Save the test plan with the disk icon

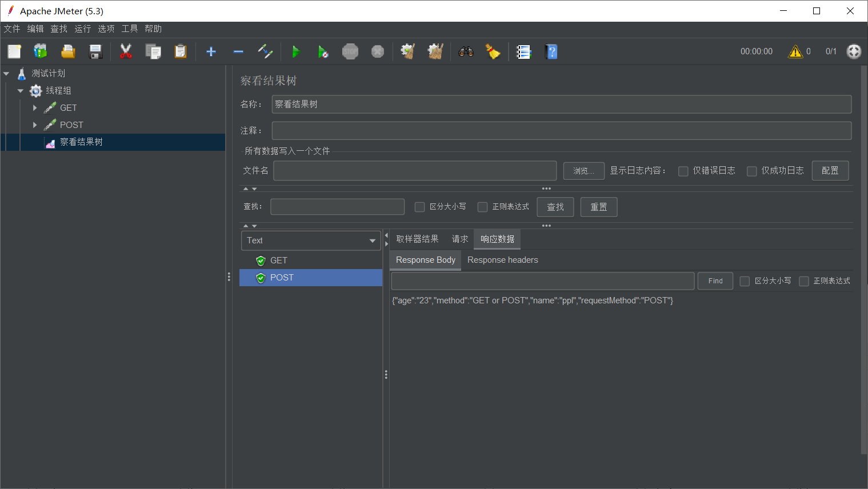95,51
